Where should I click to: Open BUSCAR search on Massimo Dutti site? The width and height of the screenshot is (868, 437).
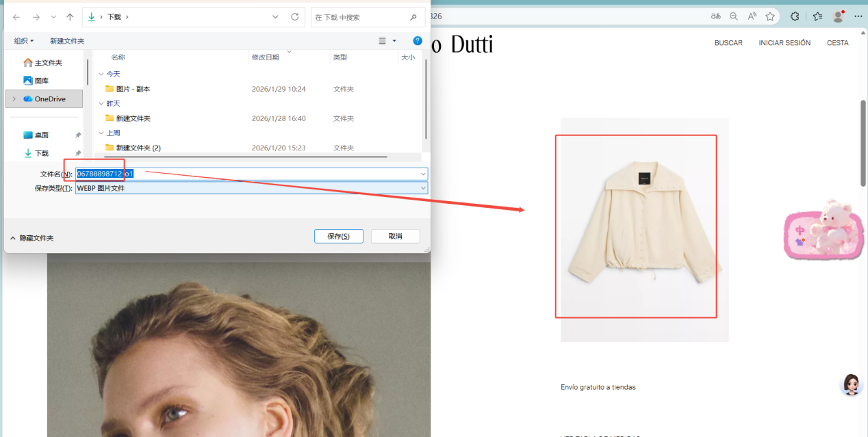pyautogui.click(x=728, y=42)
